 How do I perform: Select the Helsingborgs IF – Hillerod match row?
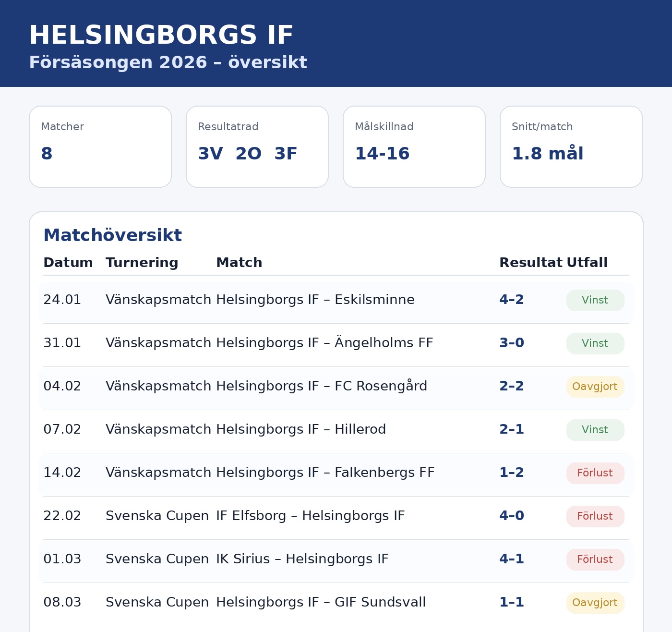click(301, 429)
